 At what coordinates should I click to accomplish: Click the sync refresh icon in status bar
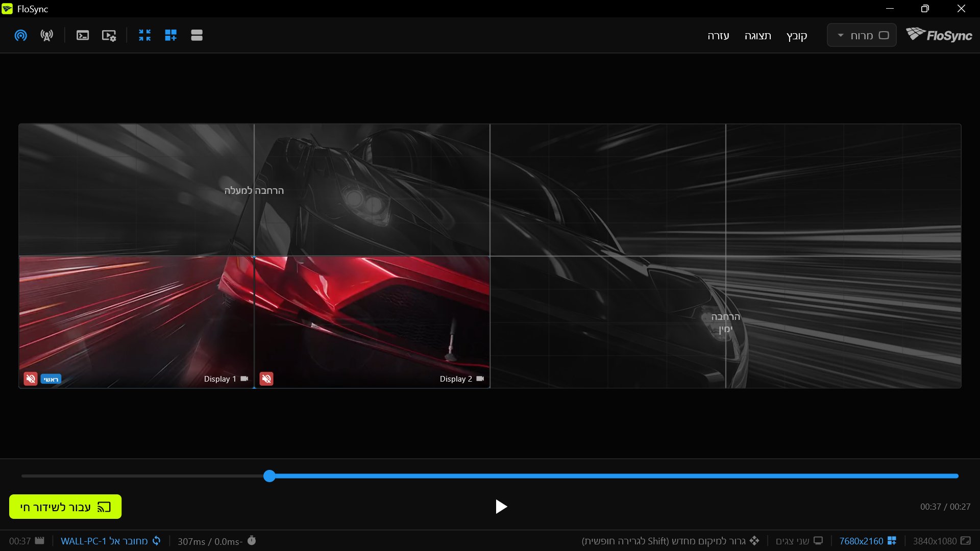(x=157, y=541)
